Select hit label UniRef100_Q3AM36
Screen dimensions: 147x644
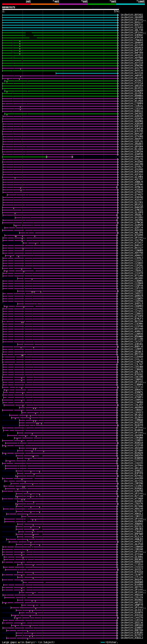[x=132, y=154]
